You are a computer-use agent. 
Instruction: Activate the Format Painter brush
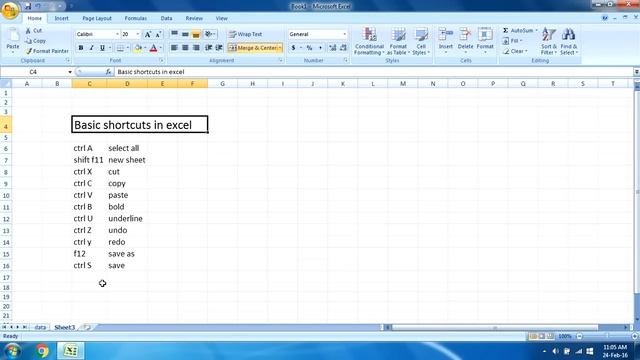(47, 51)
